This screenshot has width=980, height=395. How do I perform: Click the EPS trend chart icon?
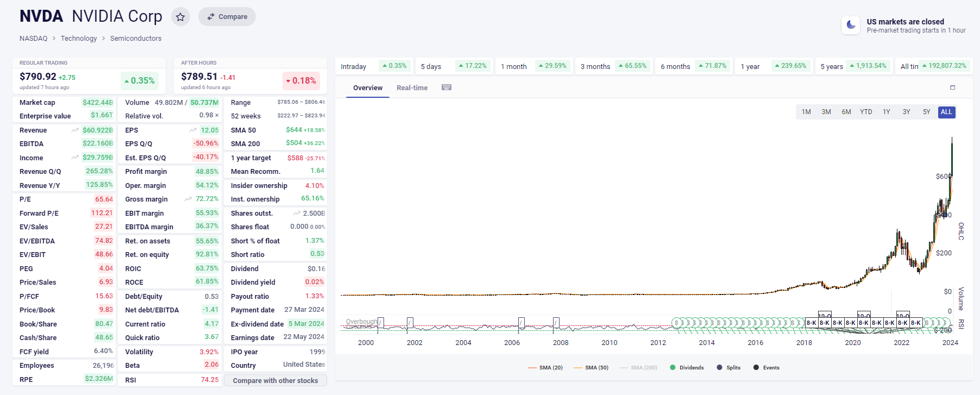click(x=193, y=130)
